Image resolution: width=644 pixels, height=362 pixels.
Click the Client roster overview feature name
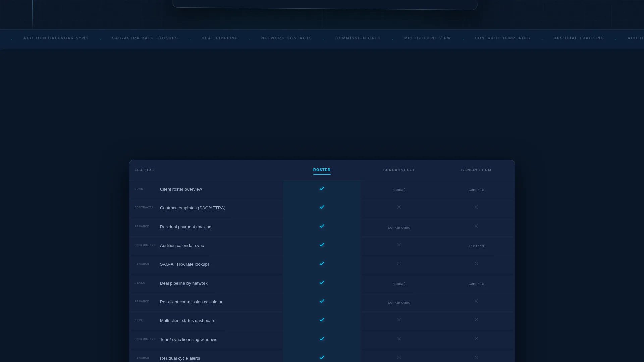(x=181, y=189)
